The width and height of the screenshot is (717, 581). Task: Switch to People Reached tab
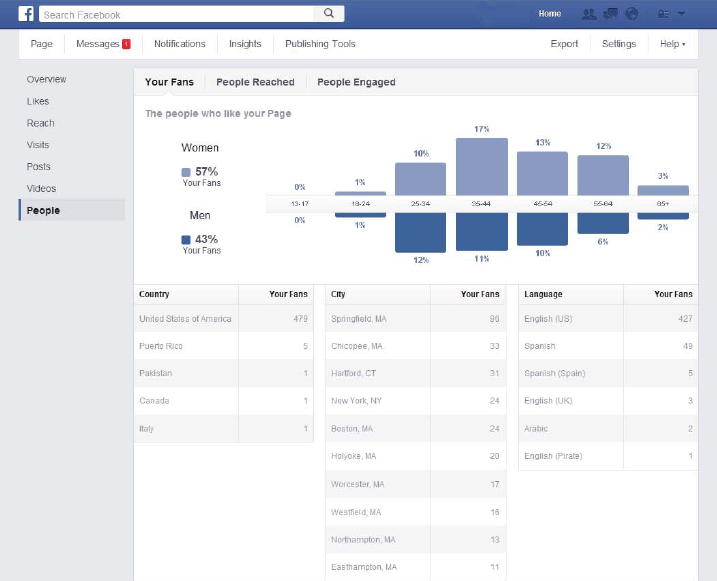[255, 82]
